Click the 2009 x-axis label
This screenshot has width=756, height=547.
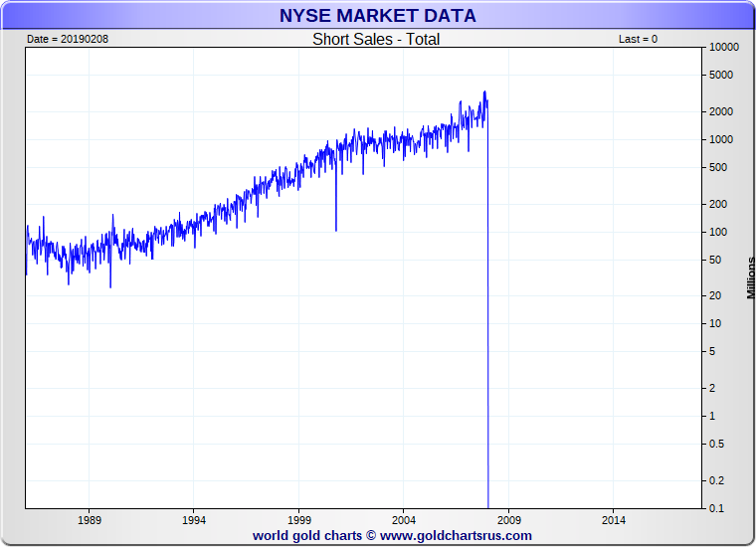(x=509, y=520)
